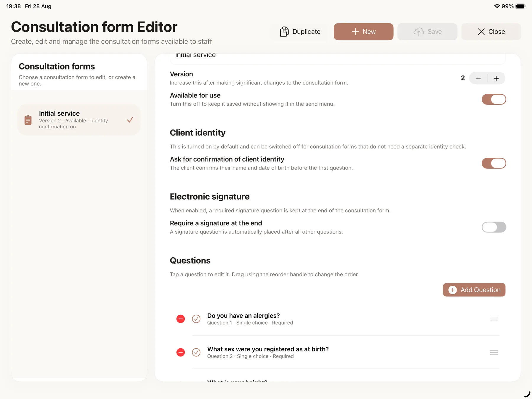
Task: Click the 'Electronic signature' heading
Action: (x=210, y=197)
